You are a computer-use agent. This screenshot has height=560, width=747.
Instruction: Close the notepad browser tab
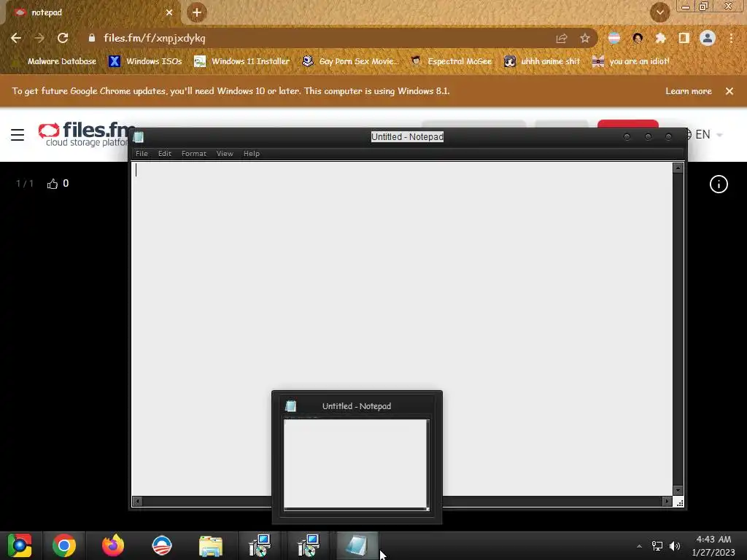pyautogui.click(x=169, y=12)
